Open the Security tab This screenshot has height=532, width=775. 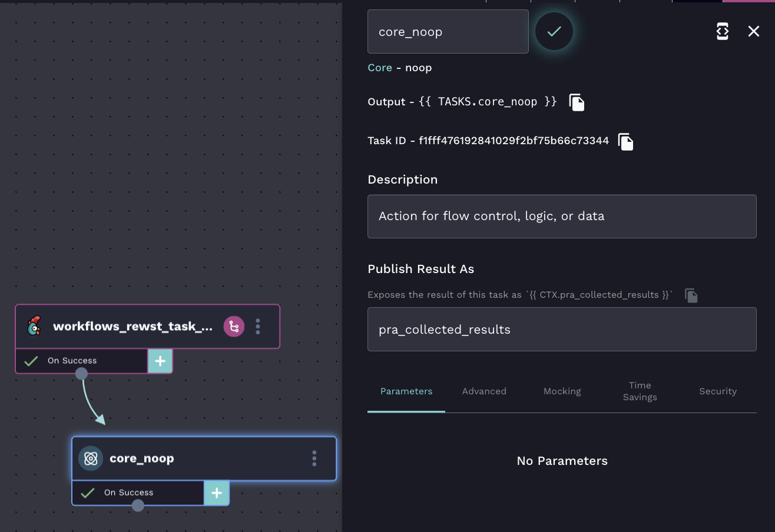(717, 391)
